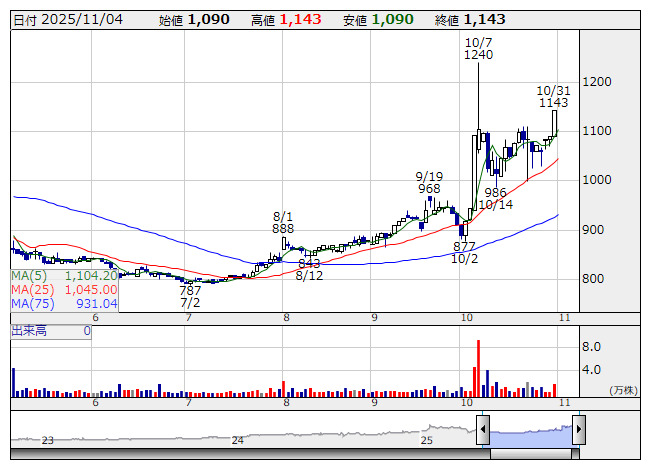Click the tallest red volume bar
The image size is (653, 470).
pos(478,368)
